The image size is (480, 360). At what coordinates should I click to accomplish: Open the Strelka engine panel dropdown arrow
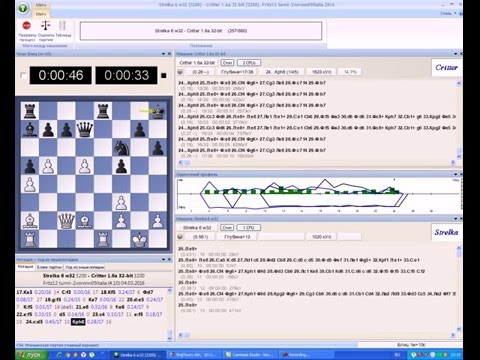[456, 219]
